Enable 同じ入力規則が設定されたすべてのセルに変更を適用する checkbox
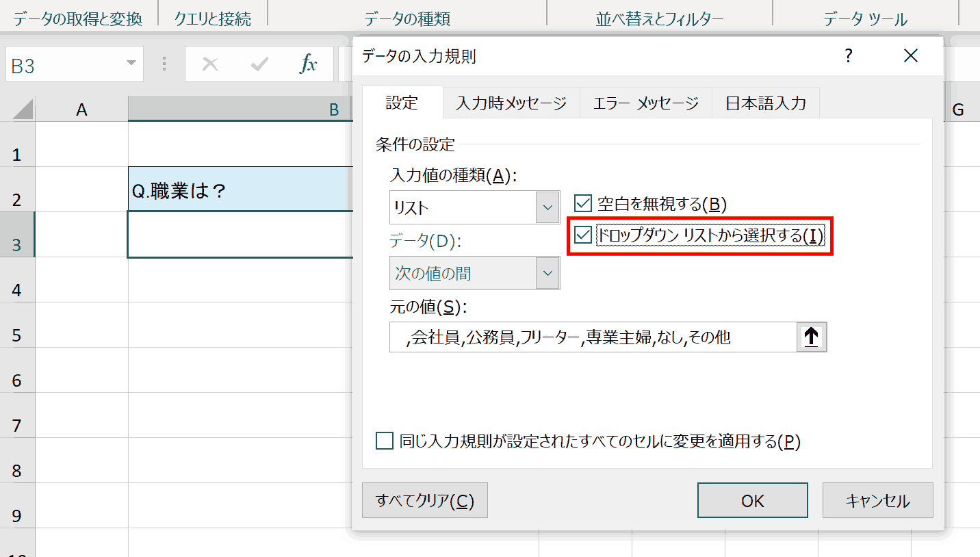 [385, 441]
